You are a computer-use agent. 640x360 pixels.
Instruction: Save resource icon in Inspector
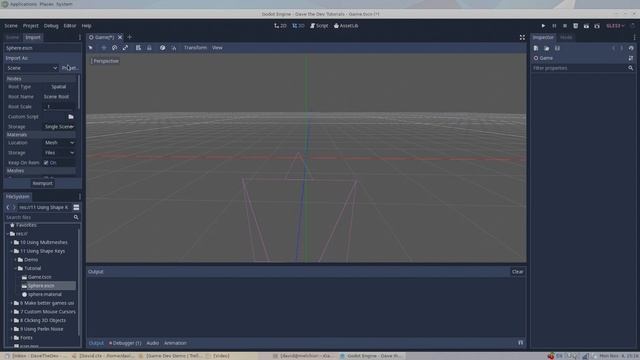(557, 48)
